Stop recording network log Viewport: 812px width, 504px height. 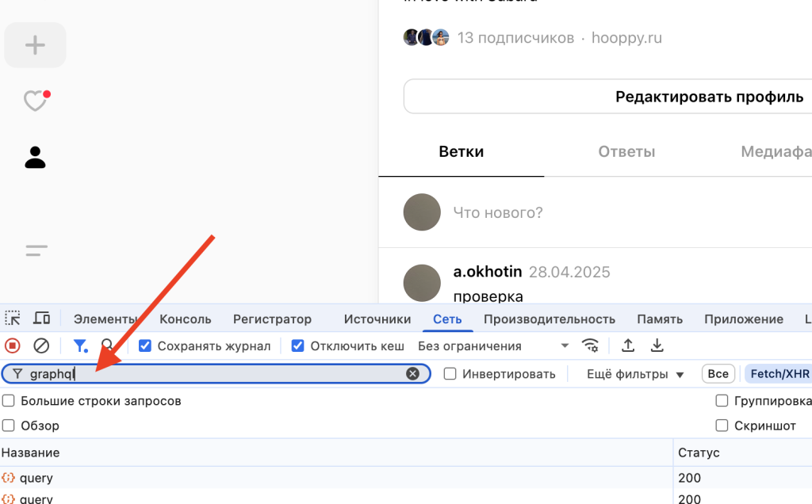pyautogui.click(x=13, y=346)
